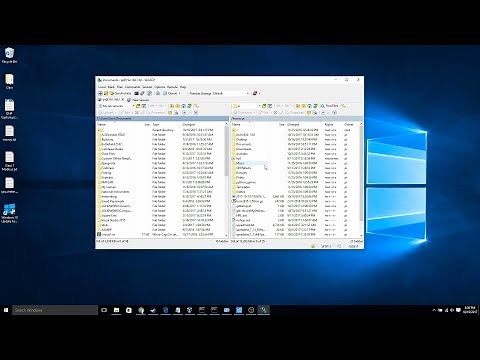Click remote panel home directory icon
This screenshot has height=360, width=480.
(309, 106)
